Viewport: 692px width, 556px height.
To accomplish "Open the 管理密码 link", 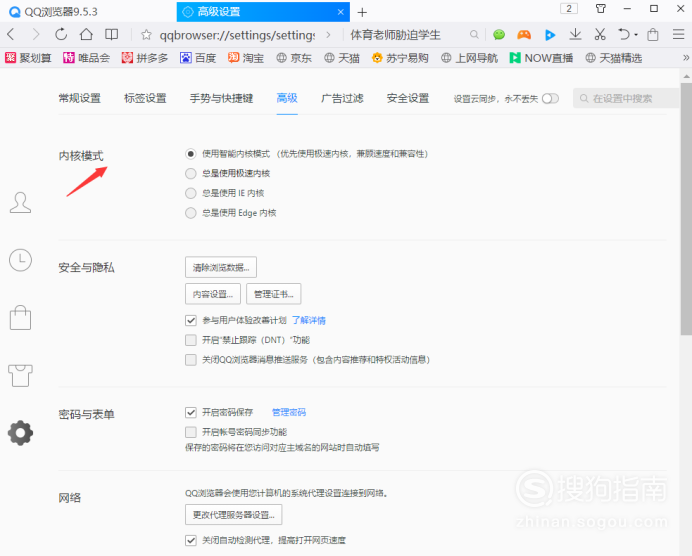I will click(x=289, y=413).
